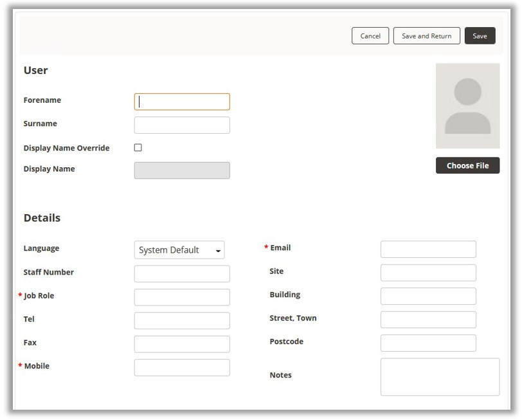Image resolution: width=522 pixels, height=420 pixels.
Task: Click the Staff Number input box
Action: coord(182,274)
